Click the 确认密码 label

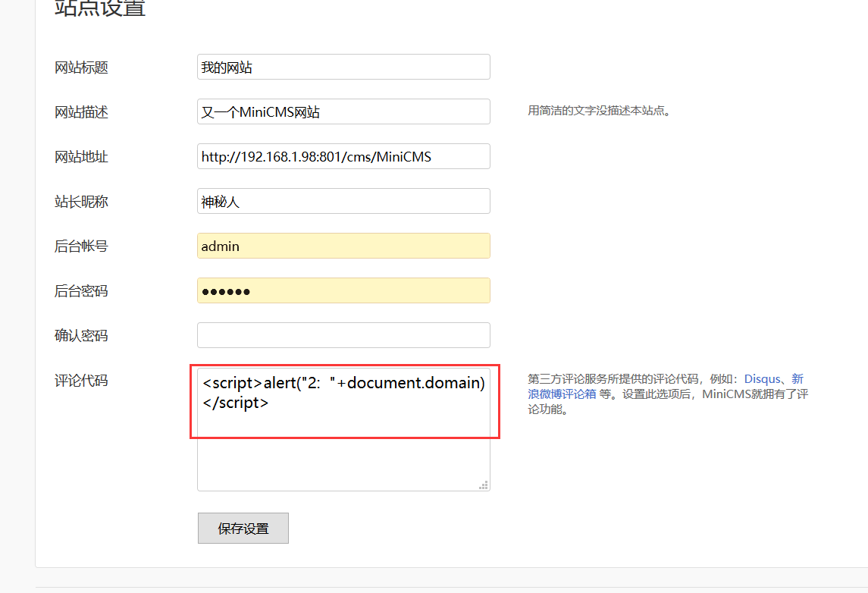coord(81,336)
